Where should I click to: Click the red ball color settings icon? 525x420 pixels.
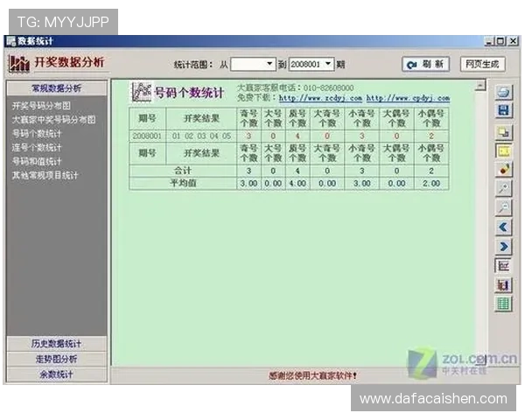[x=504, y=170]
